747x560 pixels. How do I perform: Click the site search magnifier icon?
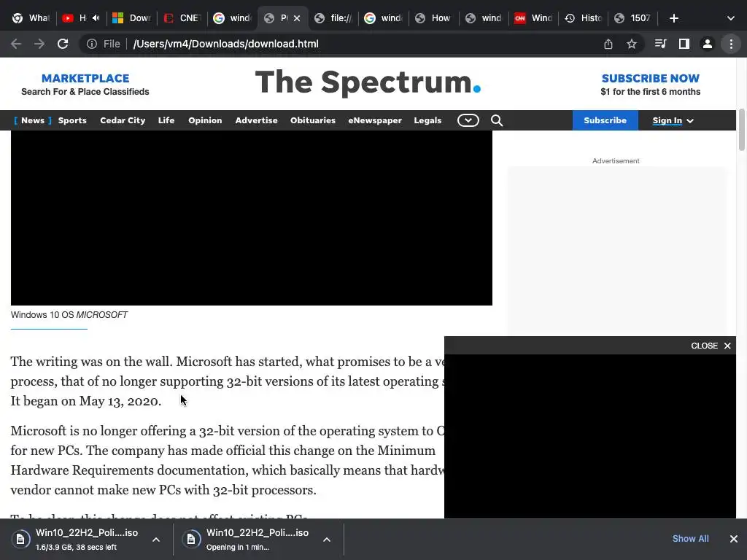496,120
